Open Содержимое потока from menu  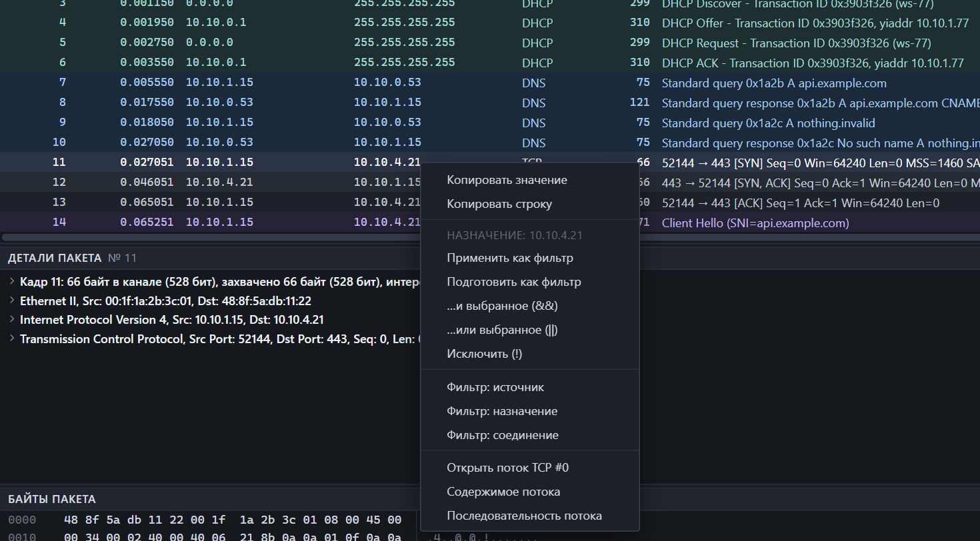(530, 492)
